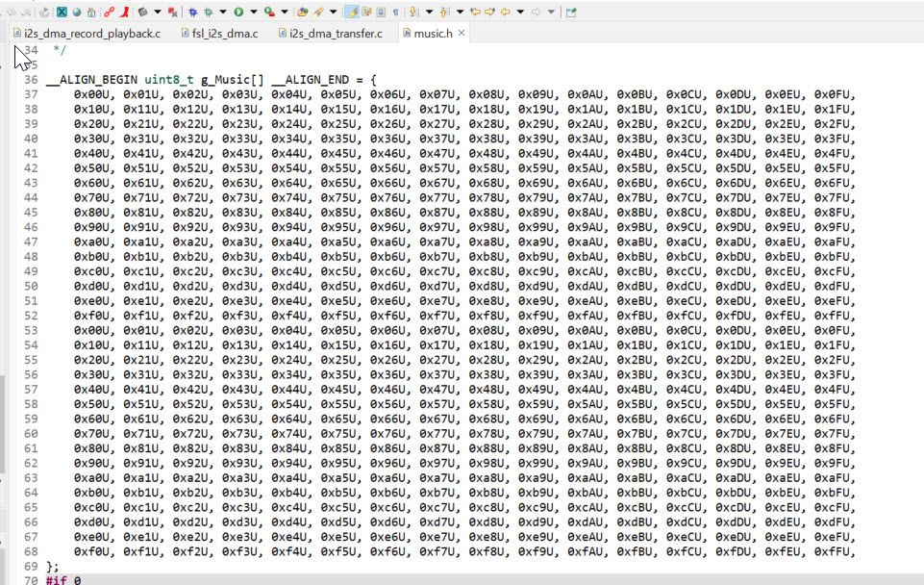Click the red chain link toolbar icon
924x585 pixels.
(109, 12)
